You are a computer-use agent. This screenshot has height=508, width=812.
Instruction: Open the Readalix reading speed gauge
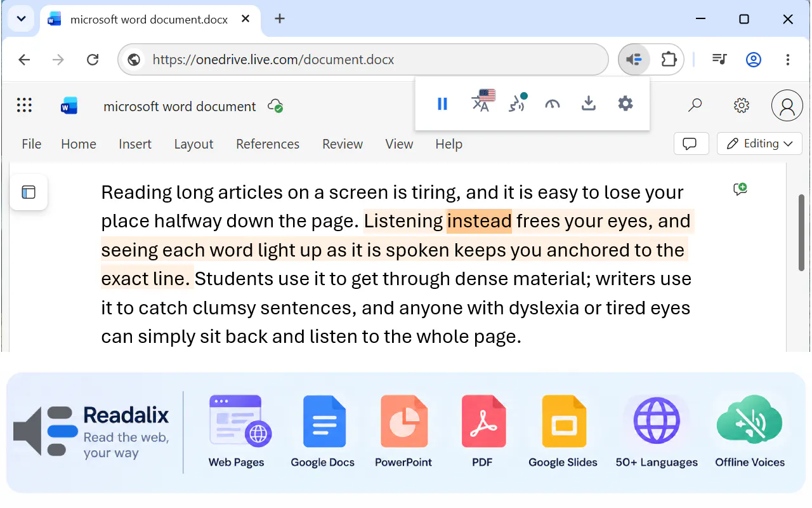(x=553, y=104)
